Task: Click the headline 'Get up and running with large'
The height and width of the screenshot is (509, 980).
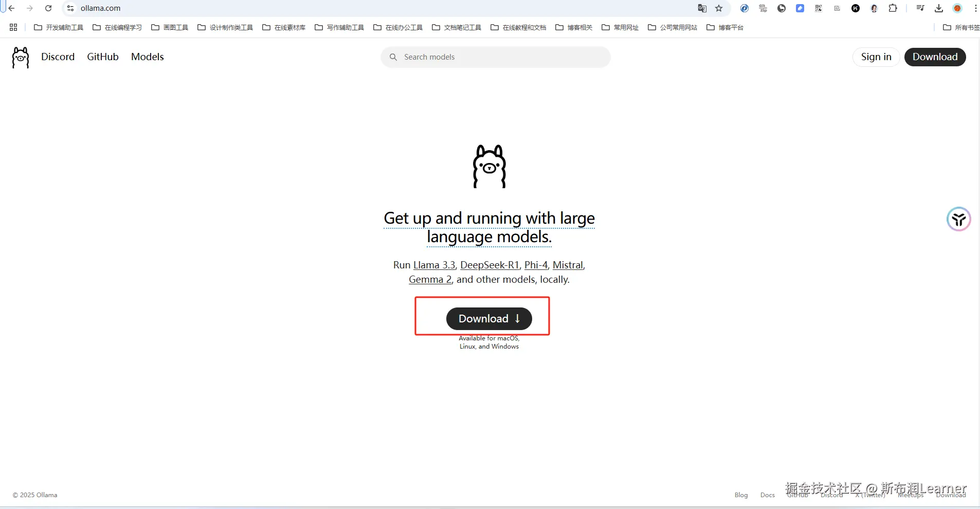Action: pyautogui.click(x=489, y=219)
